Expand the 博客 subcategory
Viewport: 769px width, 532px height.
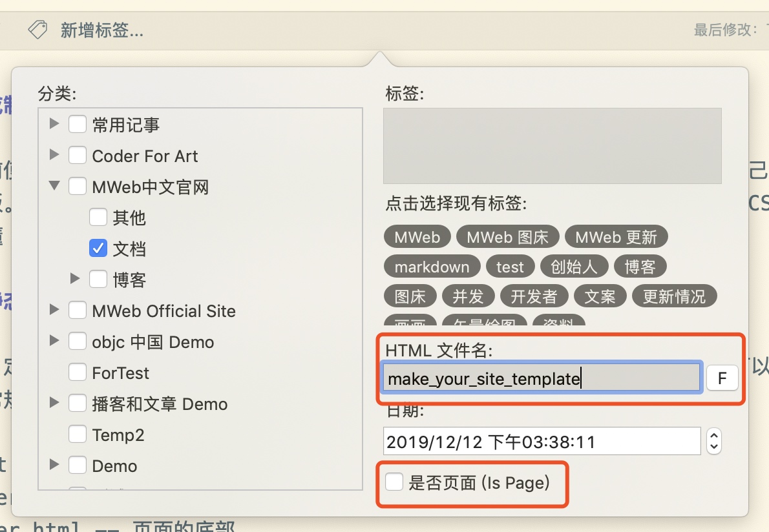point(75,279)
